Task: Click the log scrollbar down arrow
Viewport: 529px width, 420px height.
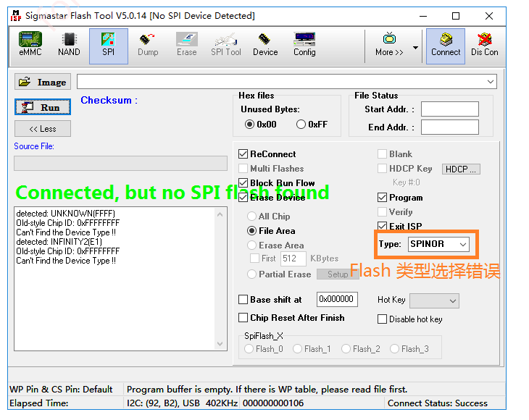Action: click(220, 344)
